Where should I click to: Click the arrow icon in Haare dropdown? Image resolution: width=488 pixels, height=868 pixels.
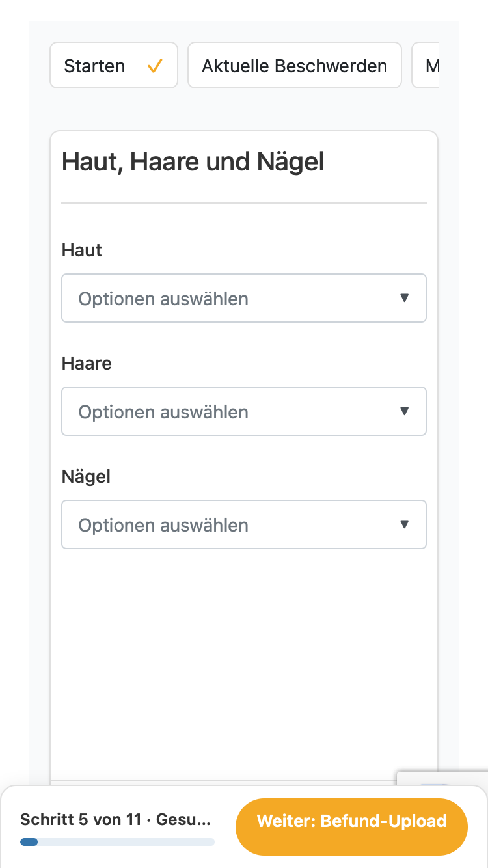click(404, 411)
